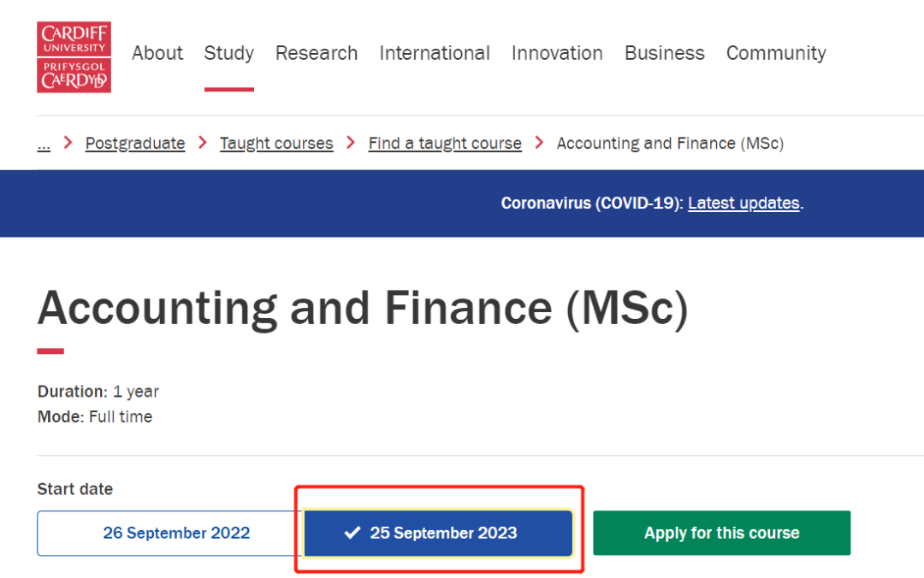924x578 pixels.
Task: Select the 26 September 2022 start date
Action: pos(176,533)
